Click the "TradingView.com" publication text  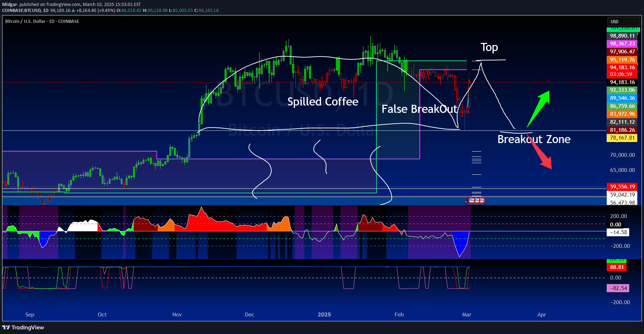point(63,5)
